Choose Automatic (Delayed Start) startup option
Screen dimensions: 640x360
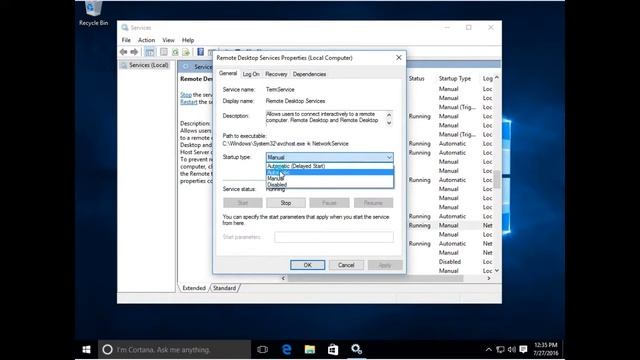(330, 166)
